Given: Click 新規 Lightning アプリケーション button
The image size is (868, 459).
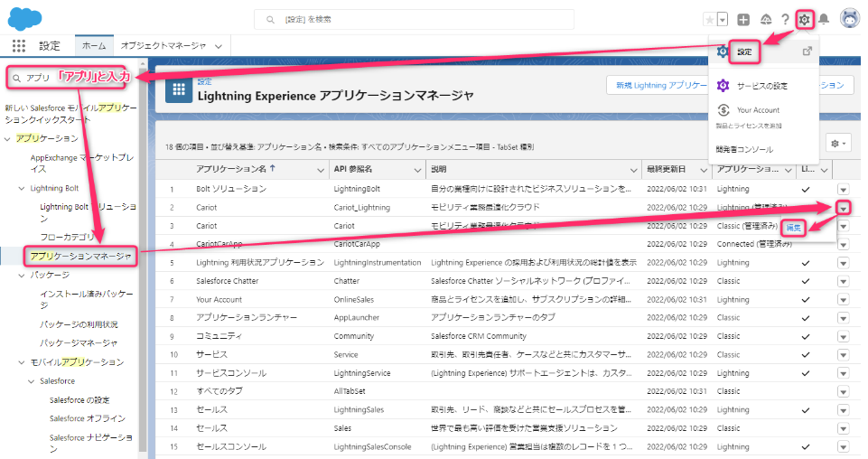Looking at the screenshot, I should point(658,85).
